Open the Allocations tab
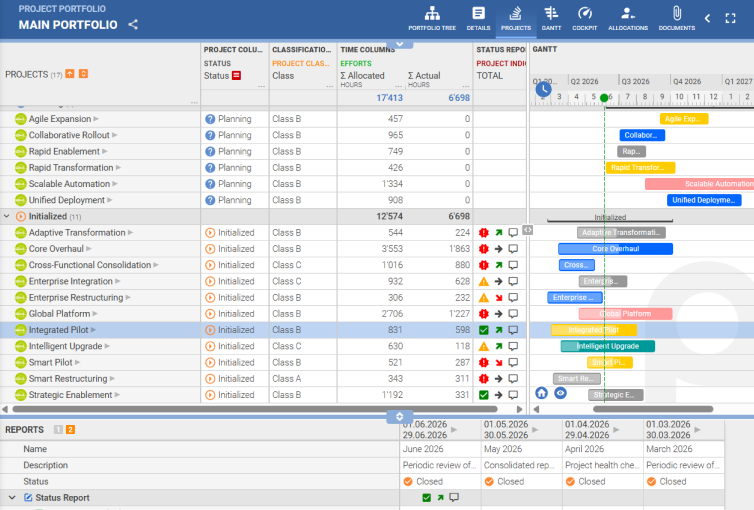Viewport: 754px width, 510px height. pyautogui.click(x=628, y=19)
